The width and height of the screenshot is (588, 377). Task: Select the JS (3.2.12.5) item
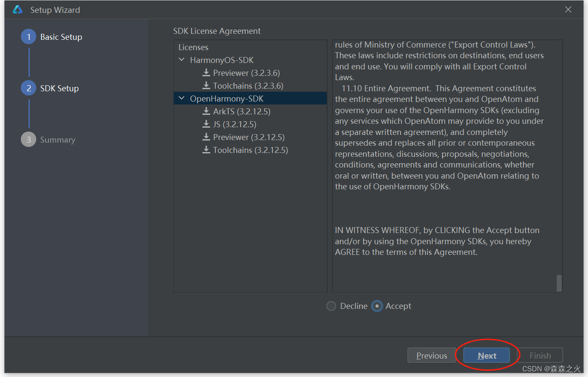(x=235, y=124)
